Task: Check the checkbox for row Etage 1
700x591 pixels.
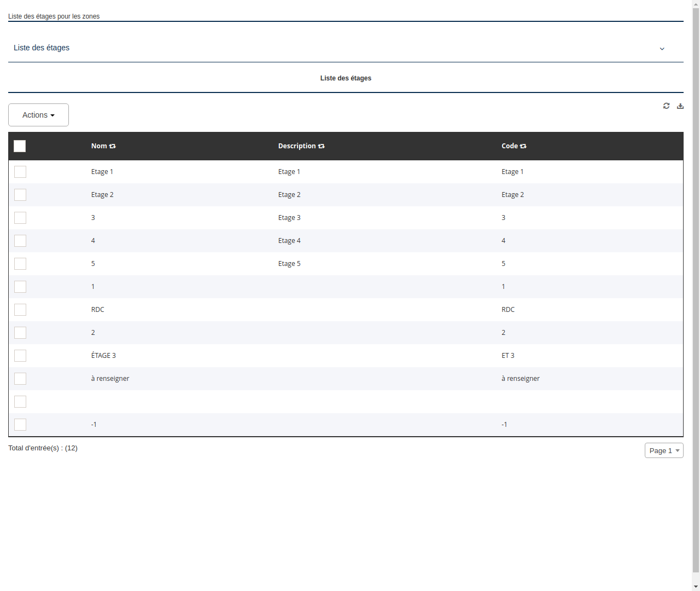Action: point(20,172)
